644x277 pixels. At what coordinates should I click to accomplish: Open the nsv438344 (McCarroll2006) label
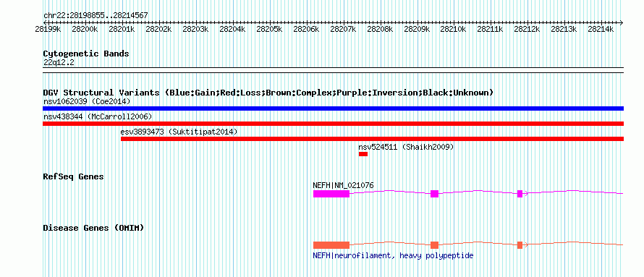pos(98,116)
